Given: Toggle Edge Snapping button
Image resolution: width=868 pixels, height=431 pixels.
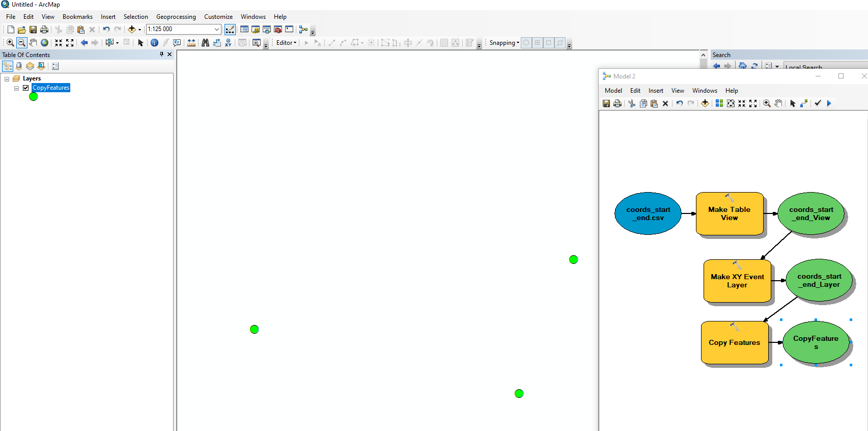Looking at the screenshot, I should coord(560,43).
